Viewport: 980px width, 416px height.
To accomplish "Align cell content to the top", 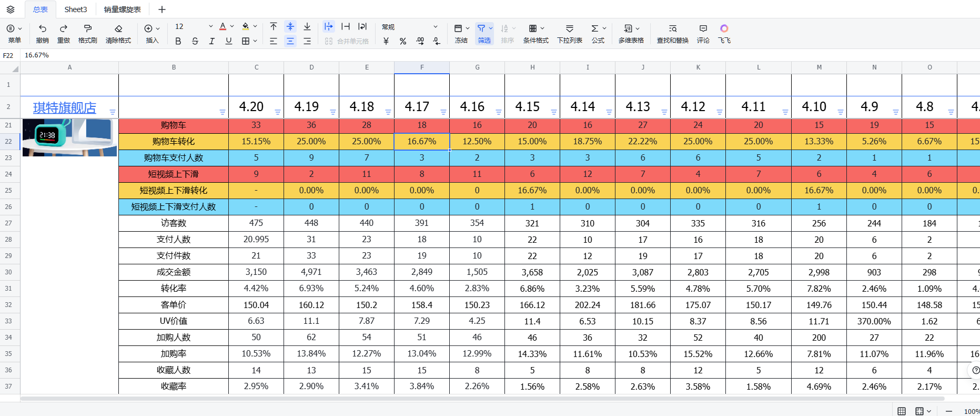I will pyautogui.click(x=274, y=26).
